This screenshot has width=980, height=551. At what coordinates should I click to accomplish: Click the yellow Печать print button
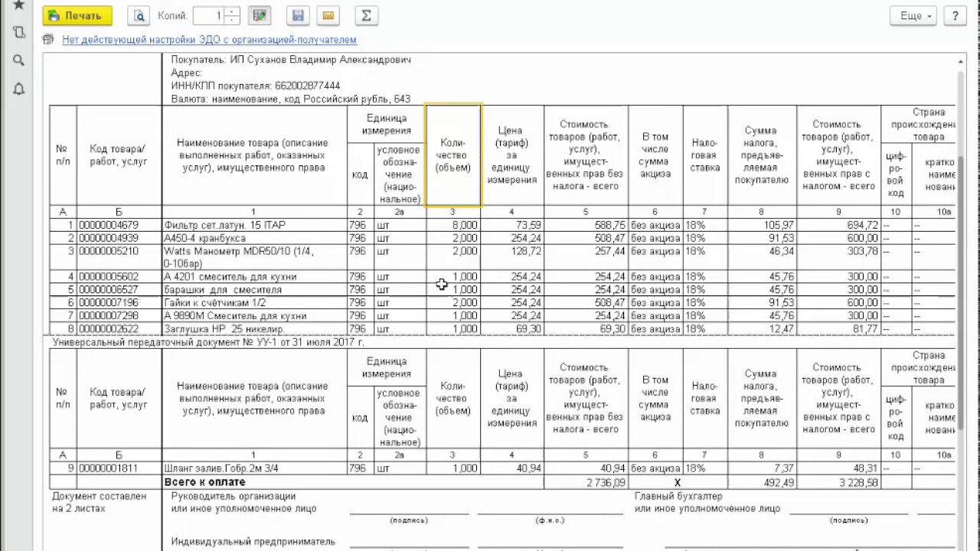(77, 15)
